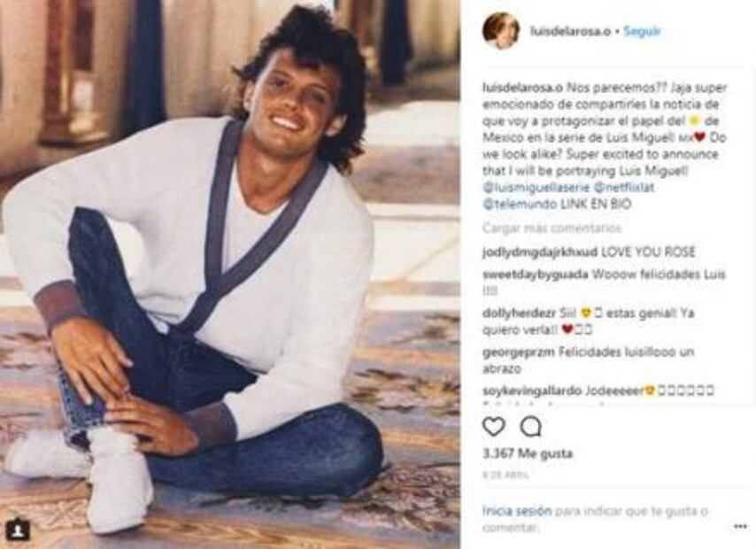
Task: Open commenter jodlydmgdajrkhxud's profile
Action: tap(540, 251)
